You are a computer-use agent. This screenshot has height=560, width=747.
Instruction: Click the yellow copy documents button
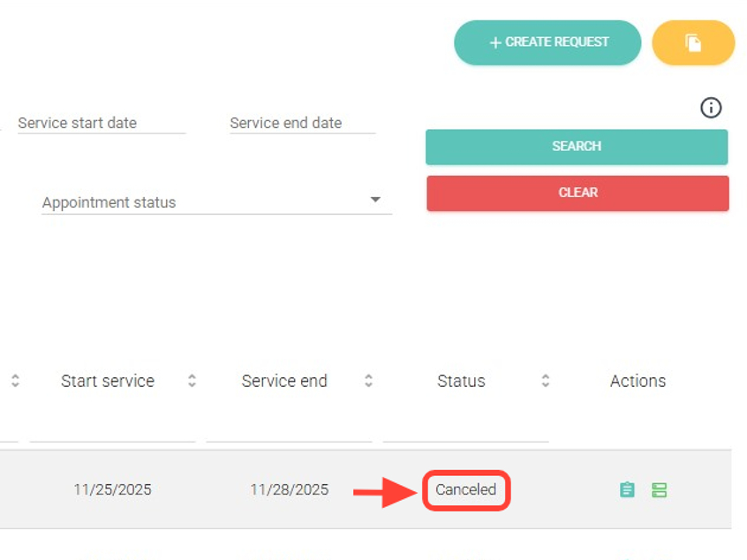[x=693, y=42]
